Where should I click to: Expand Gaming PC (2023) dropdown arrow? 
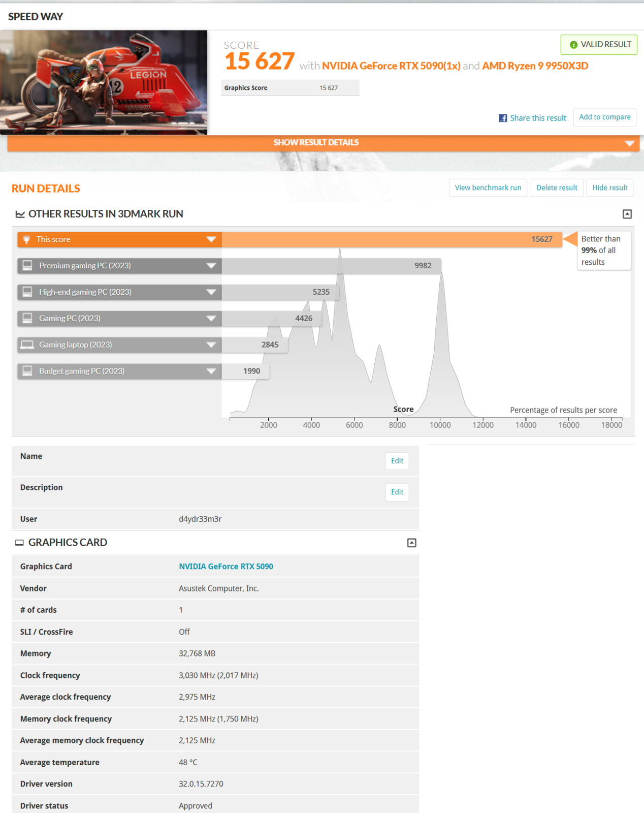point(211,319)
